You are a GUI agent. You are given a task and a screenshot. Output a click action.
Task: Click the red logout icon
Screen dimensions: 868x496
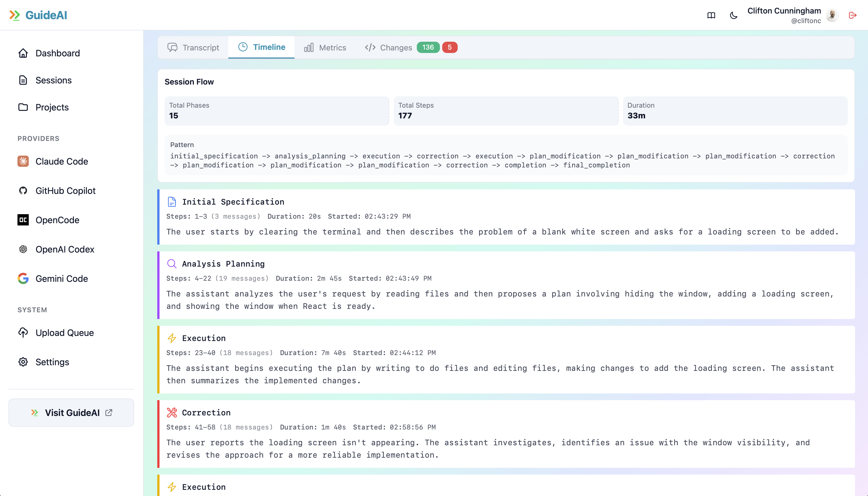(x=852, y=15)
